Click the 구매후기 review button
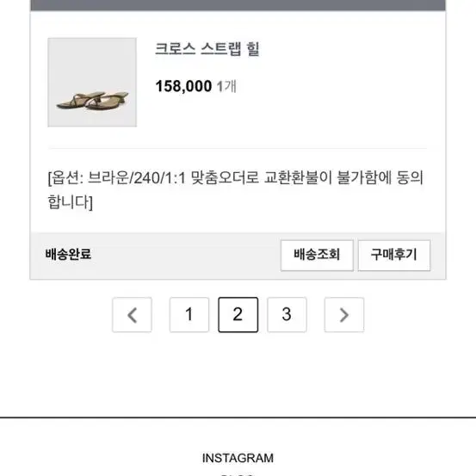 394,256
